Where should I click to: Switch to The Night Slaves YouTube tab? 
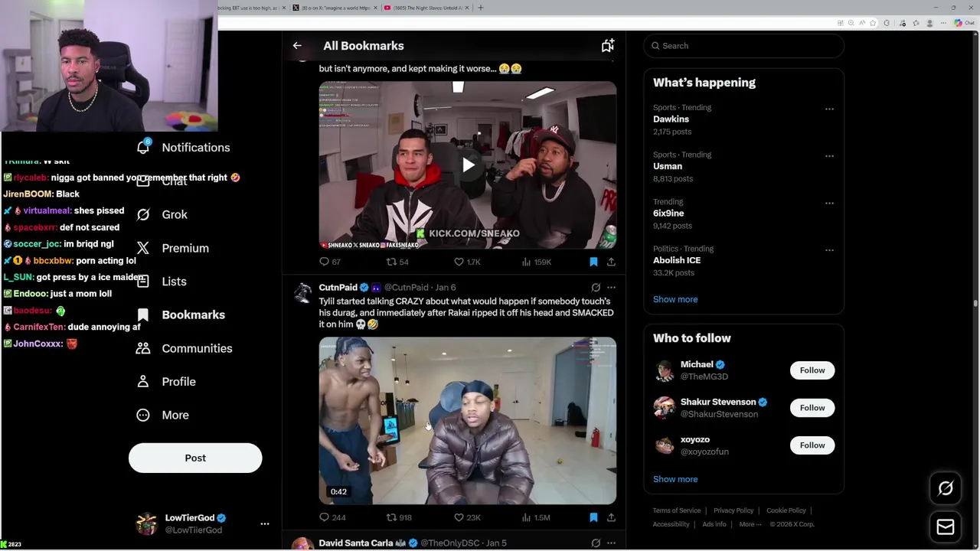point(426,8)
